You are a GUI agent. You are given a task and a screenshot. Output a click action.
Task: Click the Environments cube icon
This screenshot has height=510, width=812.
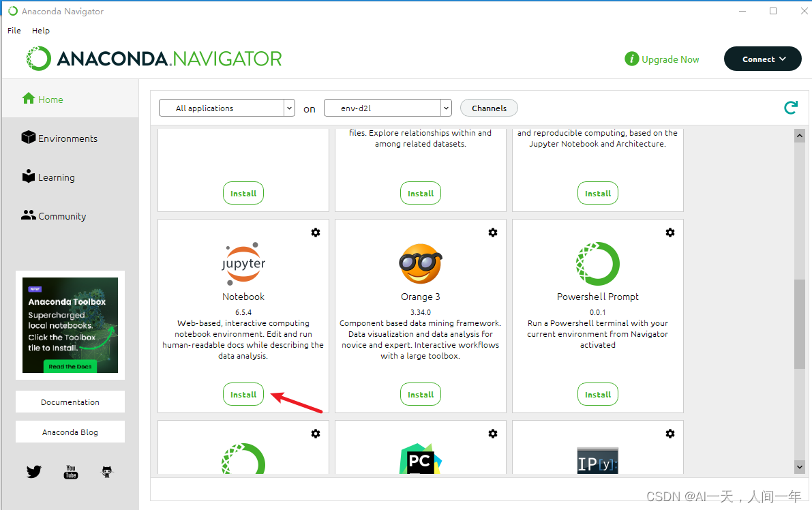coord(29,137)
